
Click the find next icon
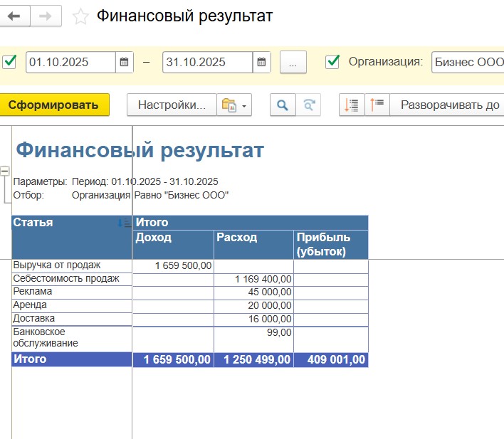308,105
